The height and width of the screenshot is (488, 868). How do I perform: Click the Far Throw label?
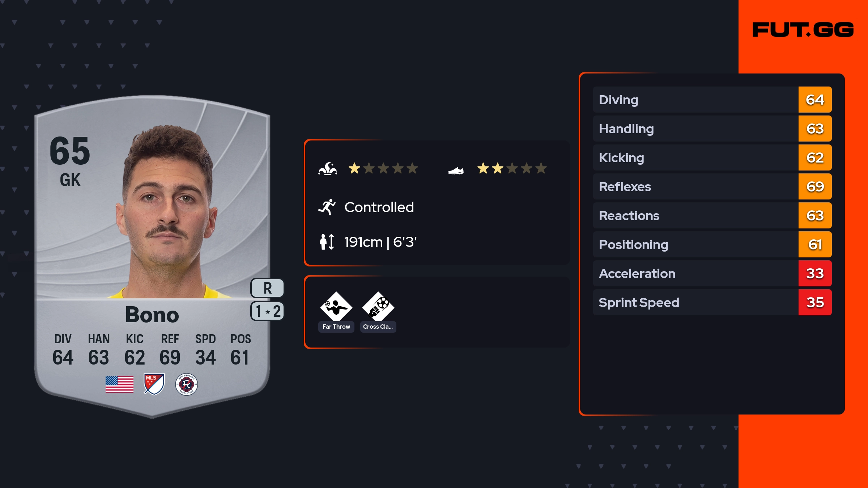pyautogui.click(x=336, y=327)
